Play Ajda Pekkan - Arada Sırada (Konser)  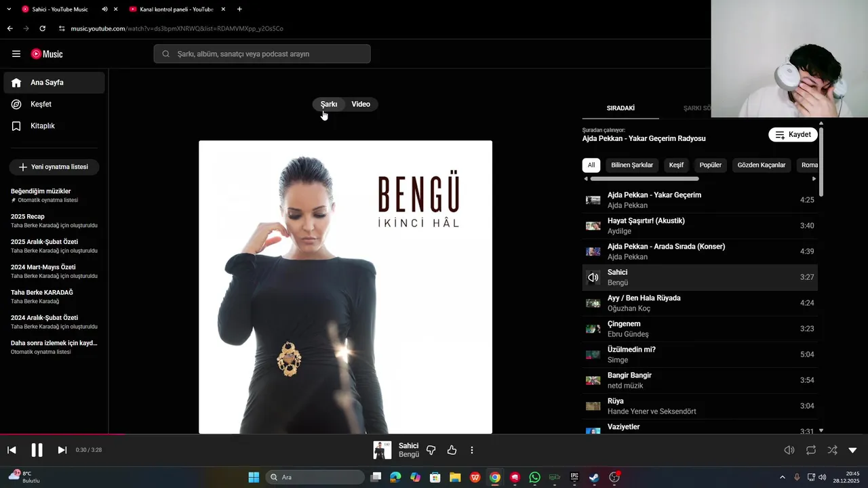[700, 251]
